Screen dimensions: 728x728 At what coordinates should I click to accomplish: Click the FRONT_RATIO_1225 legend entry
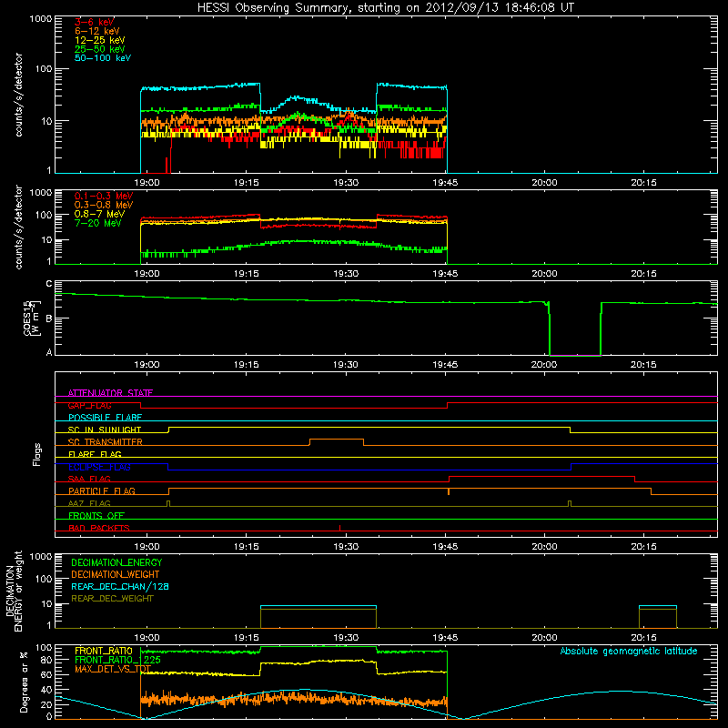[x=118, y=661]
